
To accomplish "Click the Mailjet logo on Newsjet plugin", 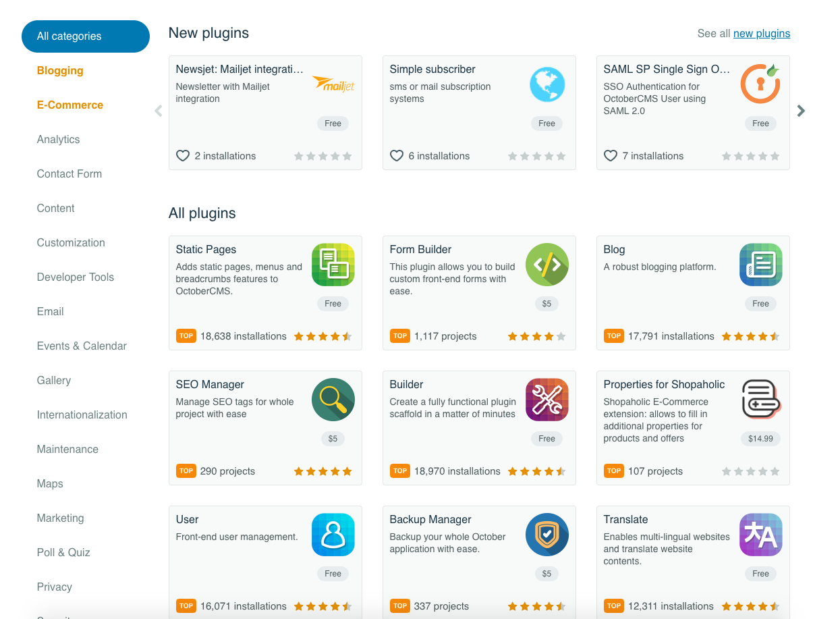I will (x=333, y=84).
